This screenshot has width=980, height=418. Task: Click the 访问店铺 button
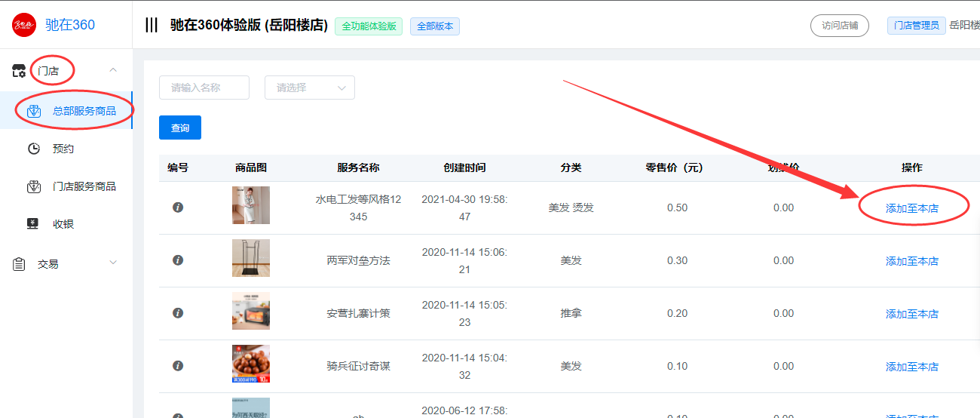click(840, 25)
